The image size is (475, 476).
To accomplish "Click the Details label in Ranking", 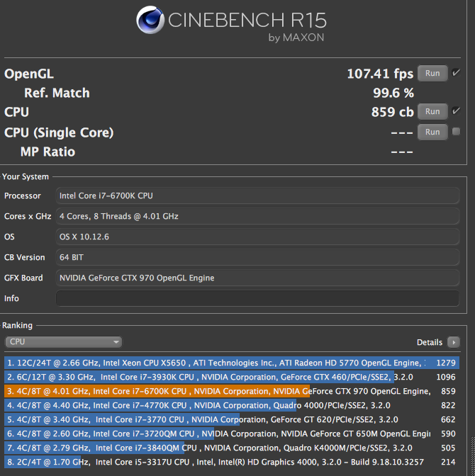I will (x=430, y=342).
